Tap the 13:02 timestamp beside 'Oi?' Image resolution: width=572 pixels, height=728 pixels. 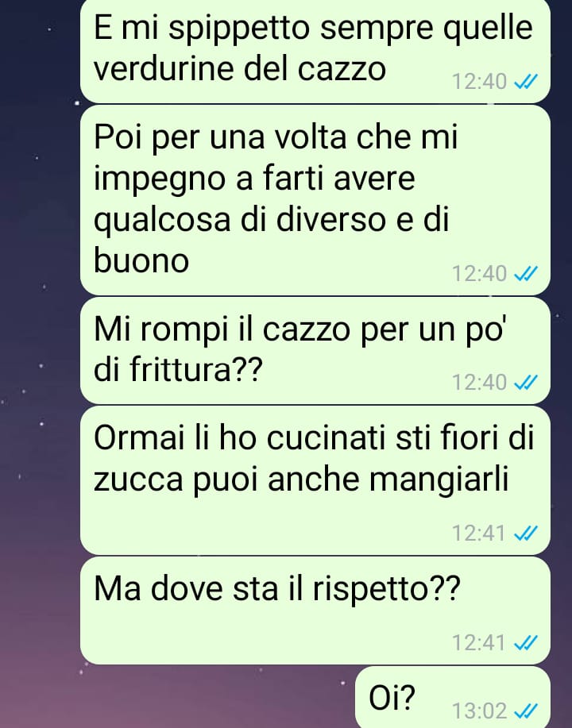tap(479, 711)
